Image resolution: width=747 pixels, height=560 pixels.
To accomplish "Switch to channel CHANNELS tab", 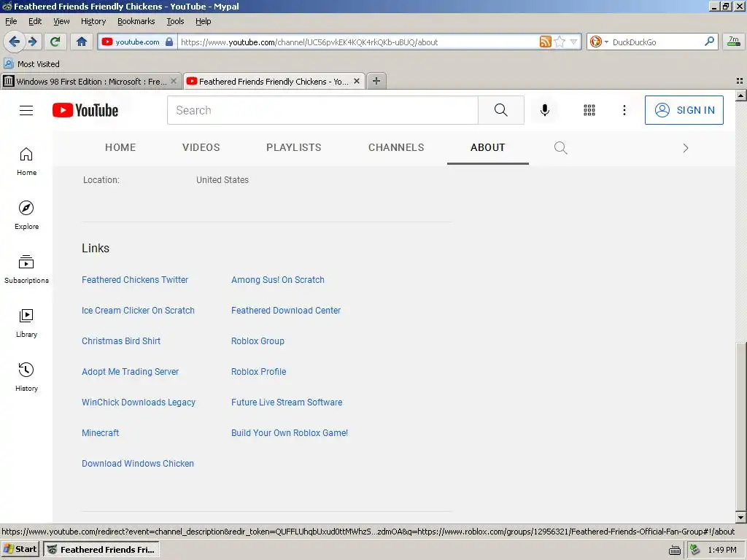I will point(396,147).
